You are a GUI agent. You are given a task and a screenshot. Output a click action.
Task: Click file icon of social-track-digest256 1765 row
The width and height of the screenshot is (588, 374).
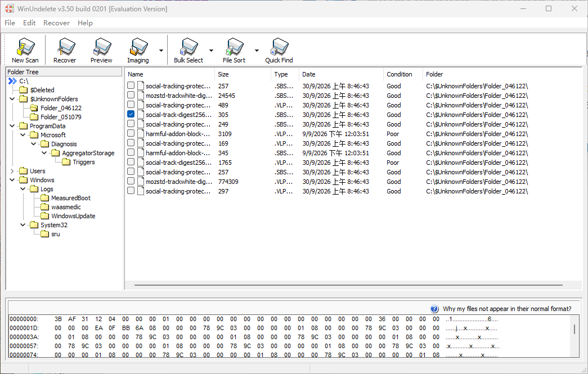tap(141, 163)
